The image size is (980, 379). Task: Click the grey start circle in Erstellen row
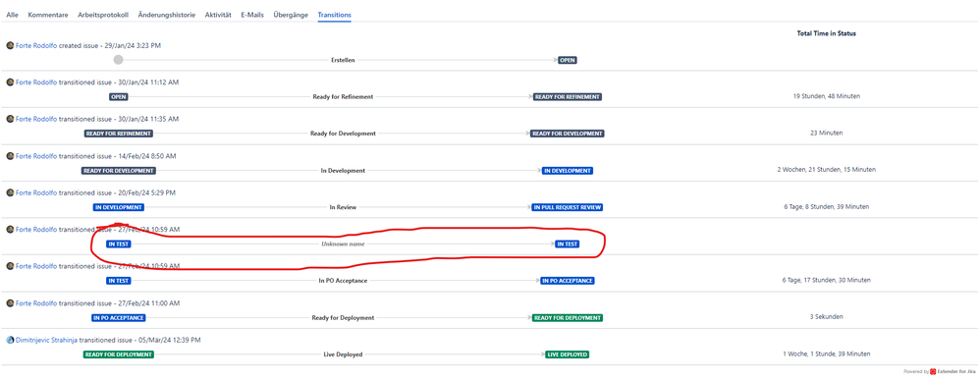(x=118, y=60)
